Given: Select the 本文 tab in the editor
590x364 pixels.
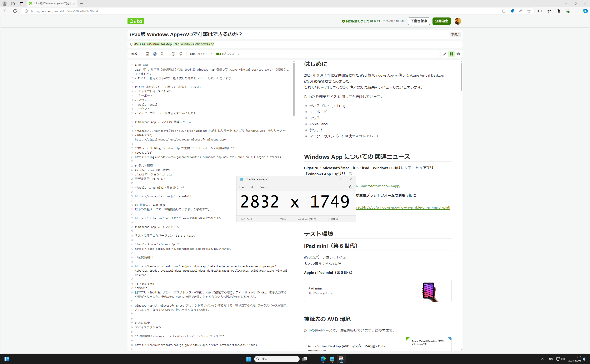Looking at the screenshot, I should (134, 54).
